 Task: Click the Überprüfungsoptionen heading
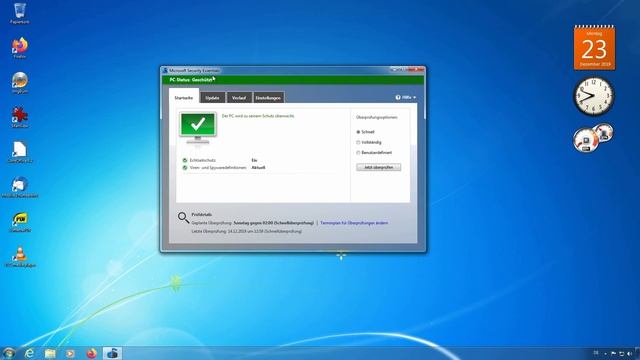(376, 117)
